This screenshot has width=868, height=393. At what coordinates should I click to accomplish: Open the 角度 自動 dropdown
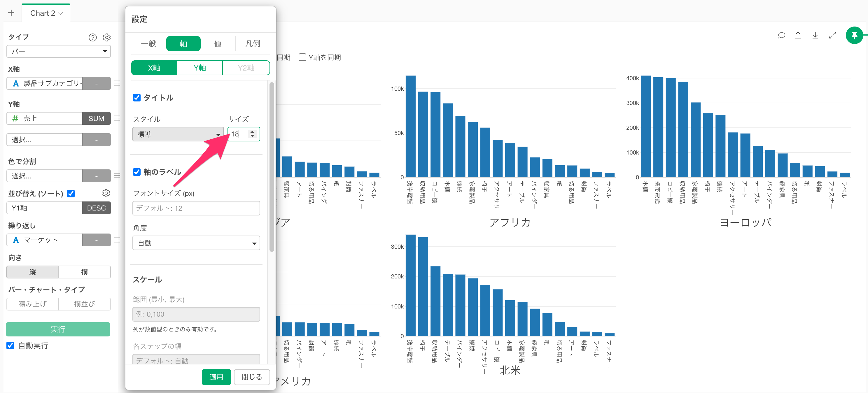(196, 243)
